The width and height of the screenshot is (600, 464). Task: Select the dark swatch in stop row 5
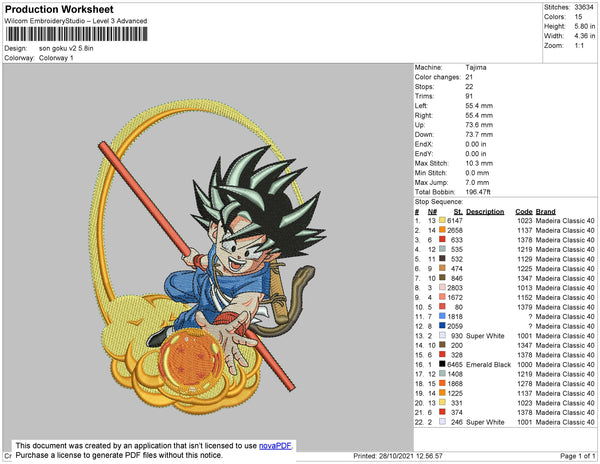[442, 259]
